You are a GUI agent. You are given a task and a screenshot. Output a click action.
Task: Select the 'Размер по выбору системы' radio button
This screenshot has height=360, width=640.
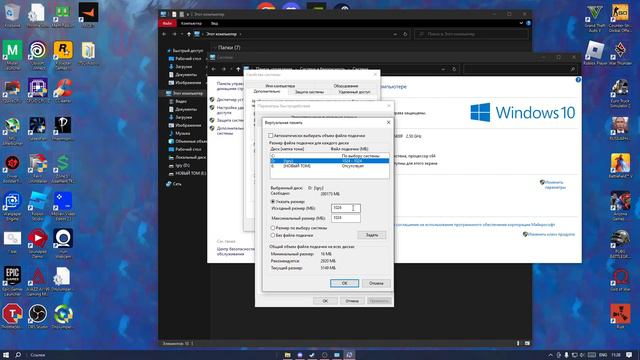click(273, 228)
